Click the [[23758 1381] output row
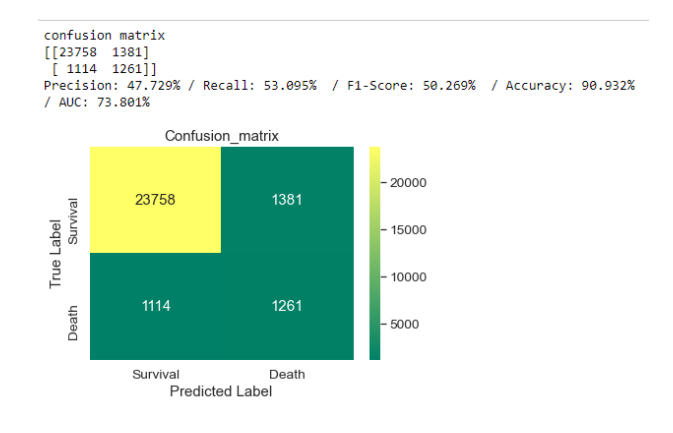This screenshot has height=433, width=673. coord(97,52)
